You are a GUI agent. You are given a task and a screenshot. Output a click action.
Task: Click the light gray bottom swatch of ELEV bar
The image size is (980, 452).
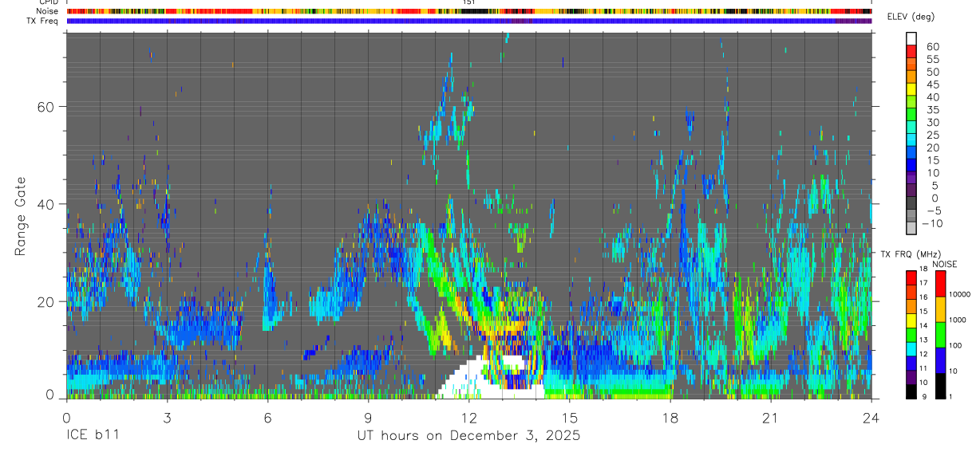coord(911,229)
